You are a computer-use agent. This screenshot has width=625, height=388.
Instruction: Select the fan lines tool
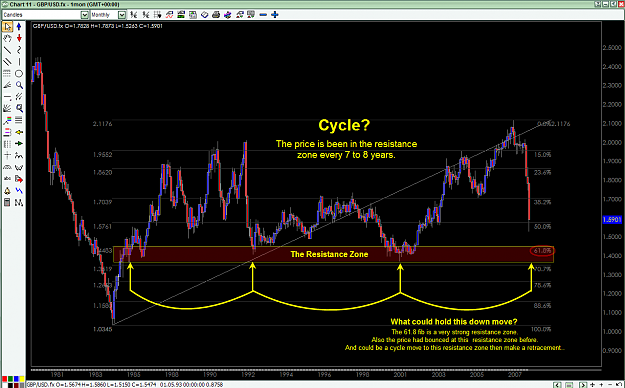point(7,85)
